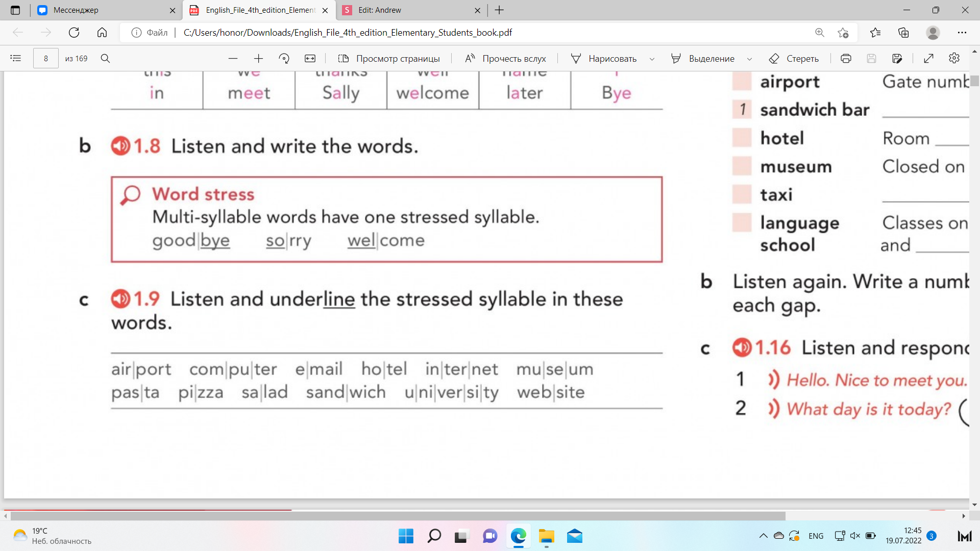Open PDF viewer settings gear
The width and height of the screenshot is (980, 551).
coord(954,58)
